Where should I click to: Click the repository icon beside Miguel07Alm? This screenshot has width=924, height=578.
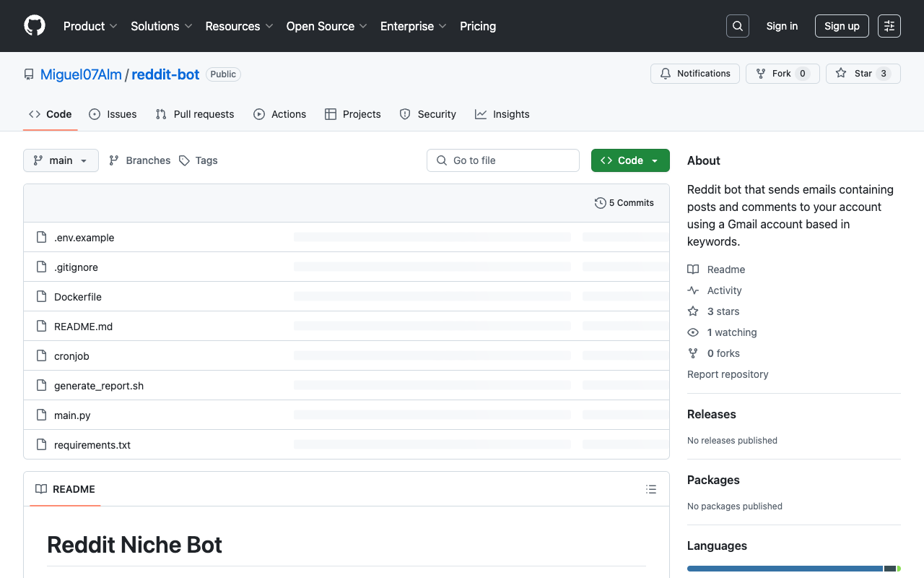pyautogui.click(x=29, y=74)
